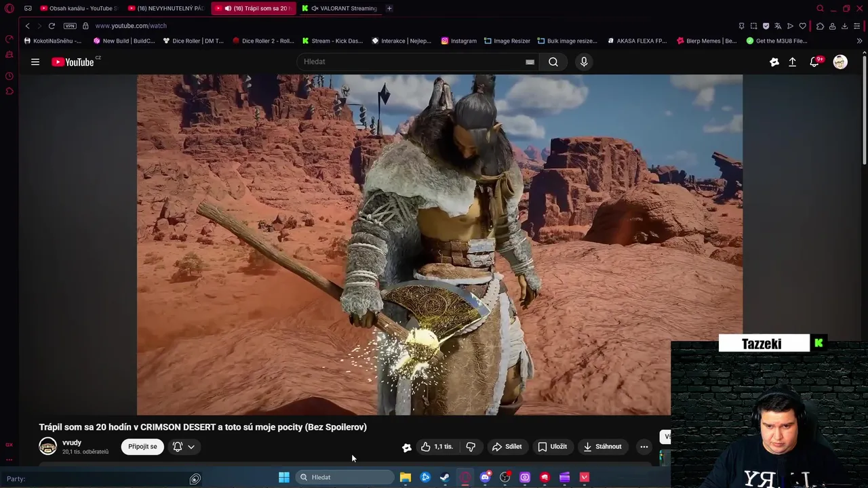This screenshot has height=488, width=868.
Task: Open browser downloads icon
Action: pyautogui.click(x=844, y=26)
